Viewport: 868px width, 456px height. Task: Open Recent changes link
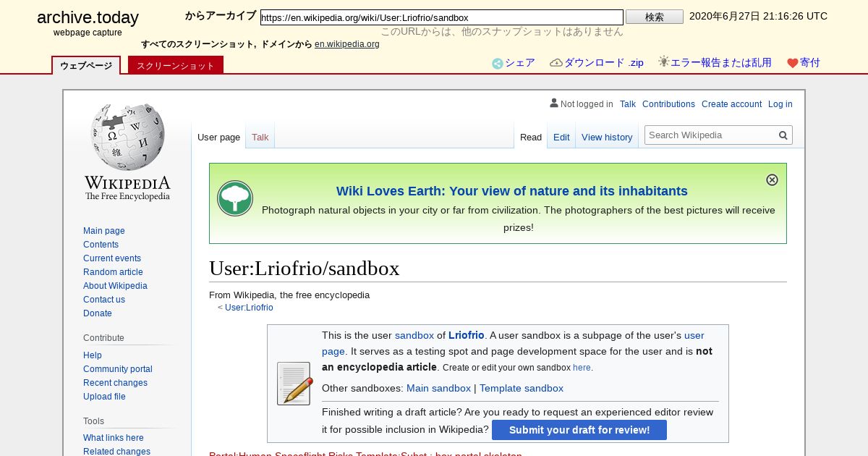click(115, 383)
